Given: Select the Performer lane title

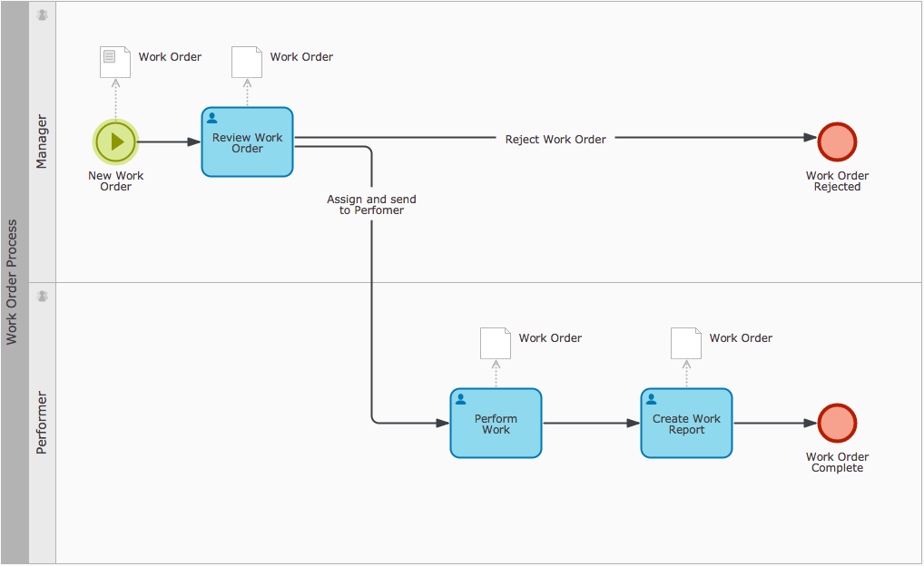Looking at the screenshot, I should coord(42,423).
